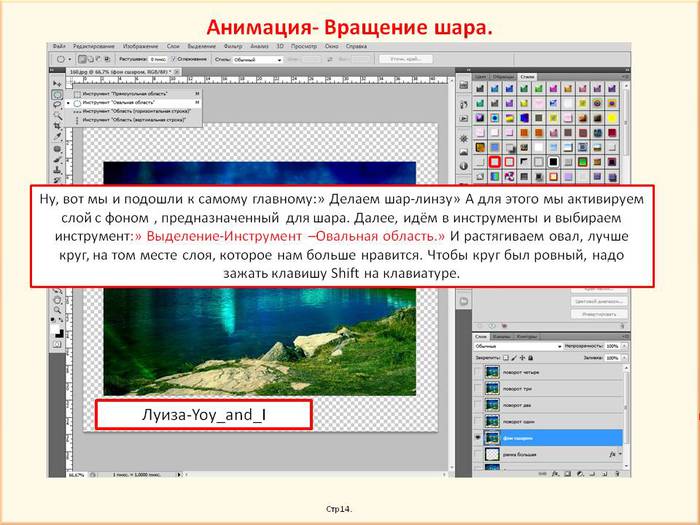Screen dimensions: 700x525
Task: Switch to the Стили tab in the top panel
Action: [x=527, y=77]
